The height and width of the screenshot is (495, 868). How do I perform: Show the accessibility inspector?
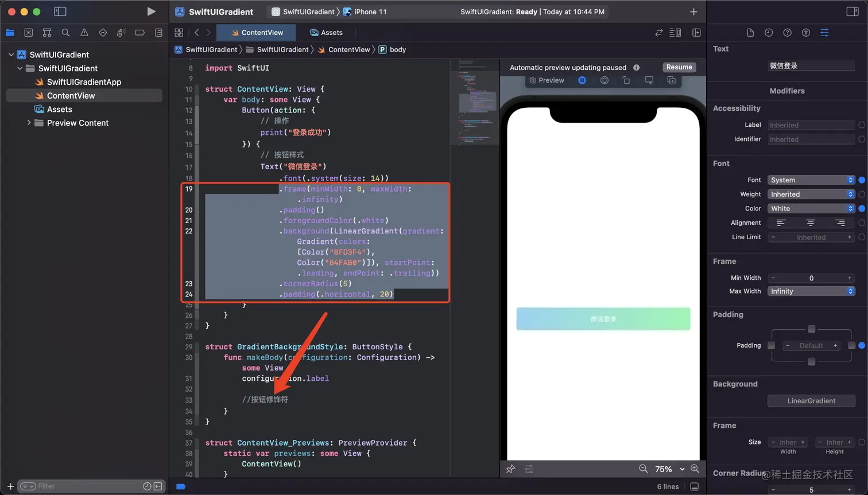click(x=806, y=33)
